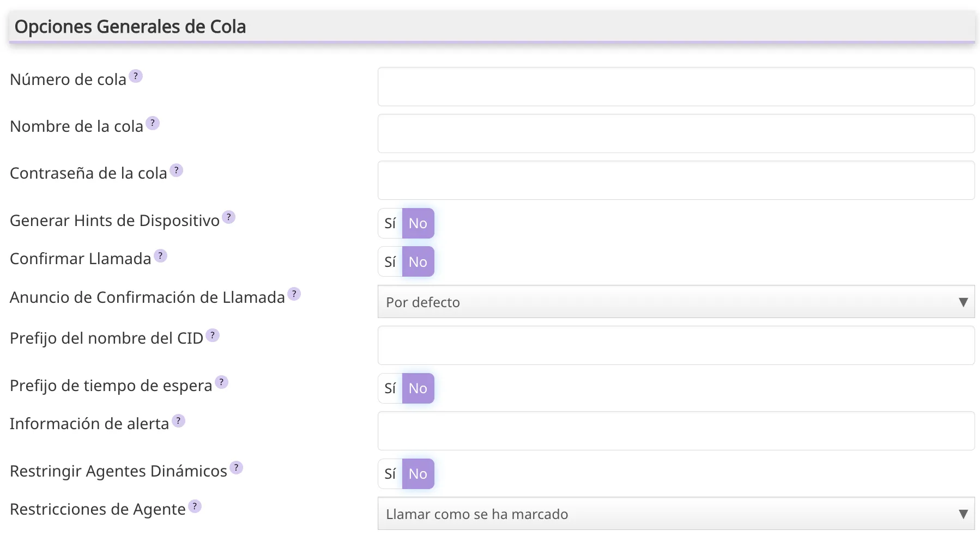Select No for Restringir Agentes Dinámicos

(x=418, y=474)
